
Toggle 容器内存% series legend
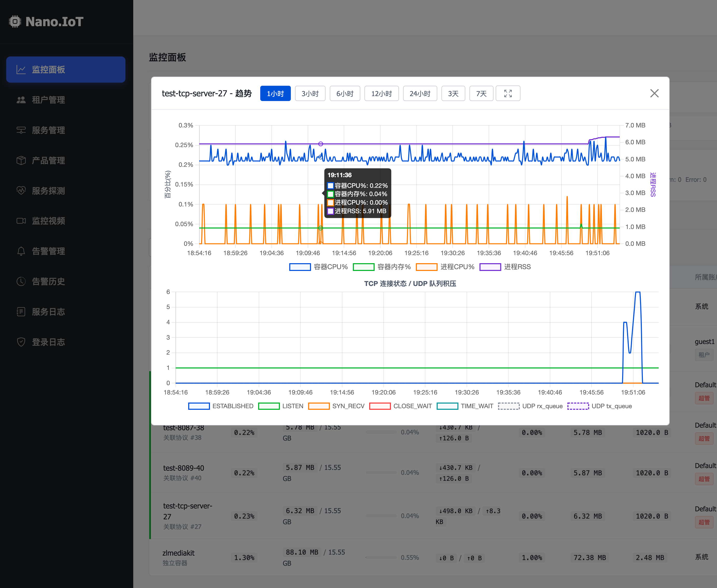pyautogui.click(x=382, y=267)
